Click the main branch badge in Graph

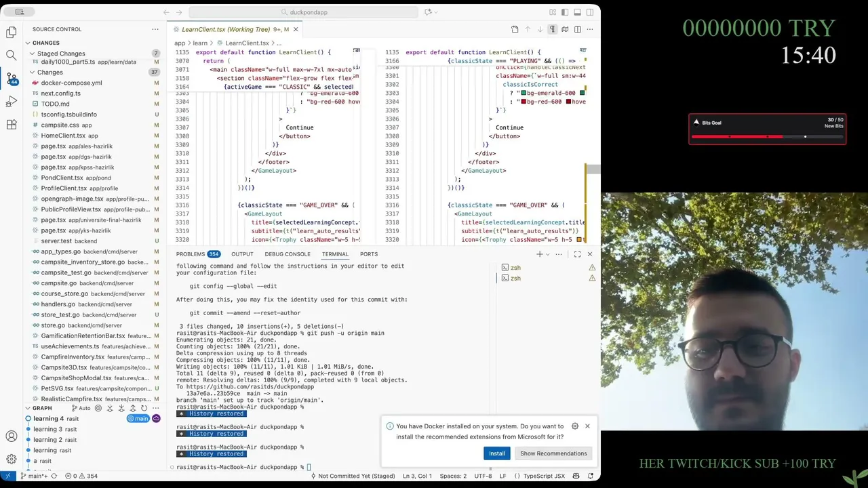pos(138,419)
